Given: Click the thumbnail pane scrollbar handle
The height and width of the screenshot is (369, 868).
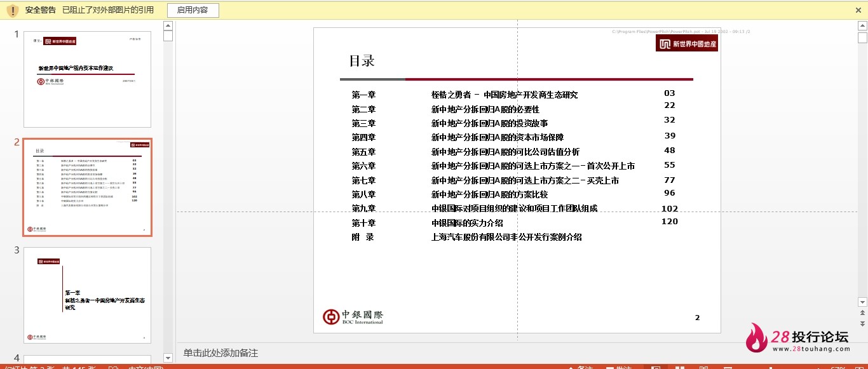Looking at the screenshot, I should click(x=168, y=36).
